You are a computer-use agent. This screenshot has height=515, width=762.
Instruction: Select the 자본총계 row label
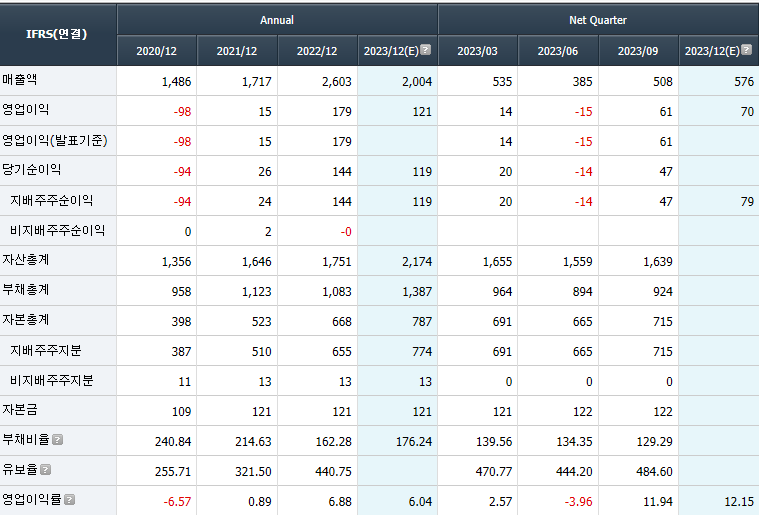tap(25, 320)
